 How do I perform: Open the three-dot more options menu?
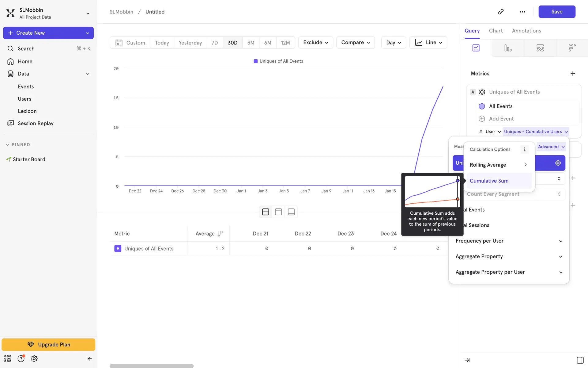[x=522, y=12]
